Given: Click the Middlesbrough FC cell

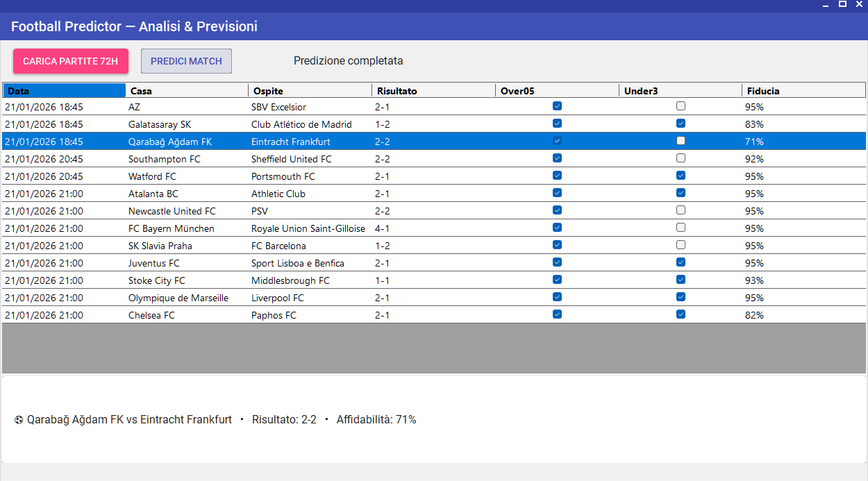Looking at the screenshot, I should click(310, 280).
